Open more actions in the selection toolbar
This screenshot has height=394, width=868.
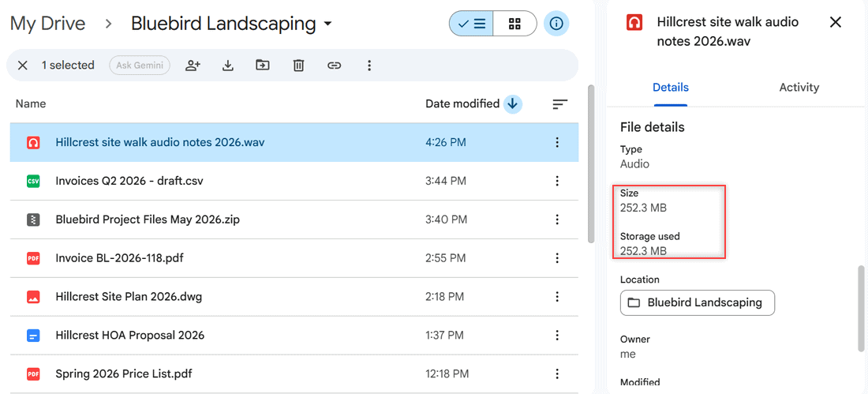click(x=369, y=66)
